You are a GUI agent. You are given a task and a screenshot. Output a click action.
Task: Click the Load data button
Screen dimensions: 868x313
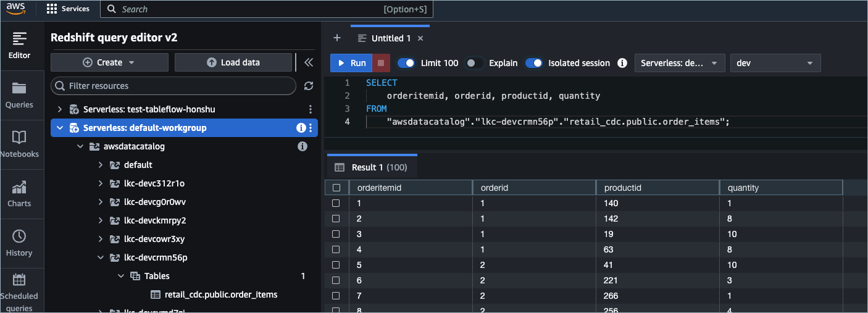click(233, 62)
